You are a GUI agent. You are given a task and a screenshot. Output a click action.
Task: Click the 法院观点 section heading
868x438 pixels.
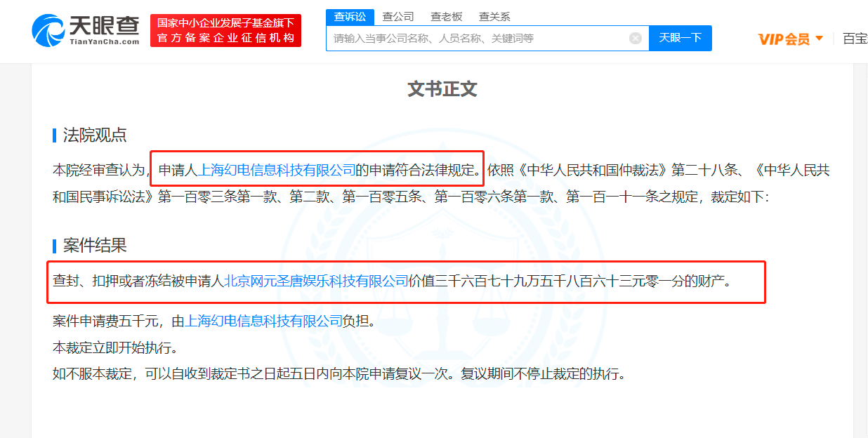pyautogui.click(x=95, y=135)
